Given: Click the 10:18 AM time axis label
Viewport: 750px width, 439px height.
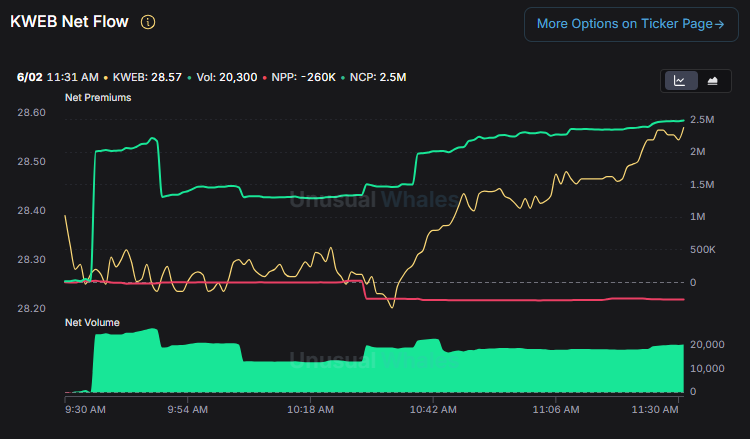Looking at the screenshot, I should pos(310,410).
